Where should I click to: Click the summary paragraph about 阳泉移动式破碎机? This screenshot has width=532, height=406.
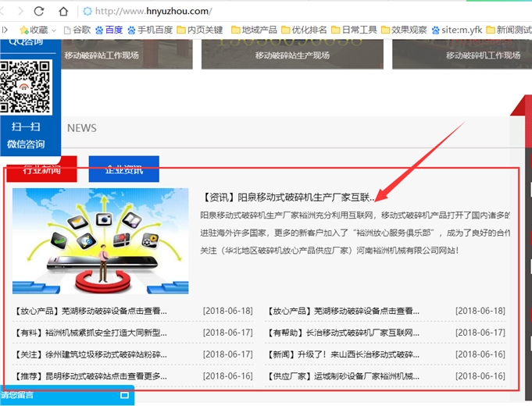[x=355, y=233]
